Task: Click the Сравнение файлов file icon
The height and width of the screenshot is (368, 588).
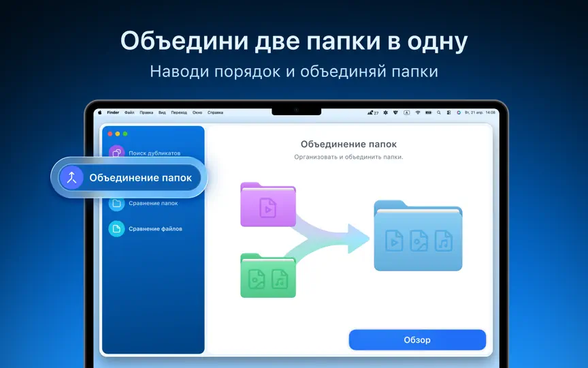Action: [116, 229]
